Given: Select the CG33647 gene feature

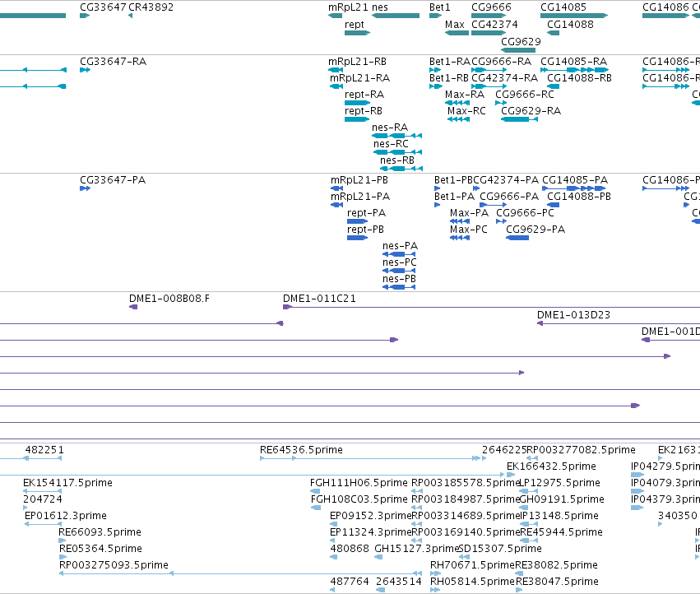Looking at the screenshot, I should pos(85,16).
